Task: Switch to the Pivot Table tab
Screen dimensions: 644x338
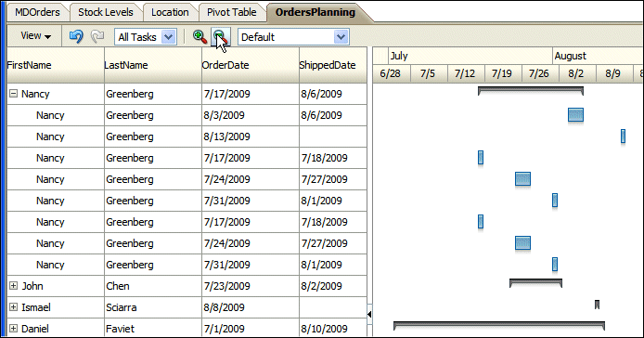Action: pyautogui.click(x=232, y=12)
